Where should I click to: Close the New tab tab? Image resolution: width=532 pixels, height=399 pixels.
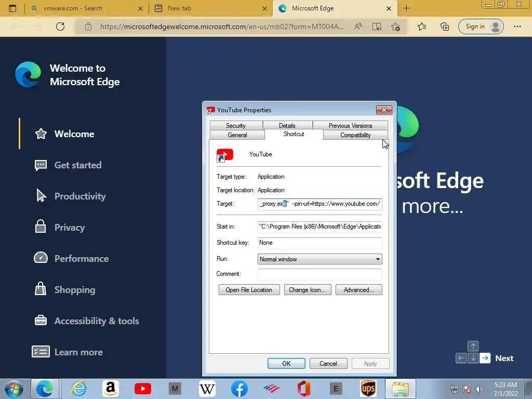point(264,8)
